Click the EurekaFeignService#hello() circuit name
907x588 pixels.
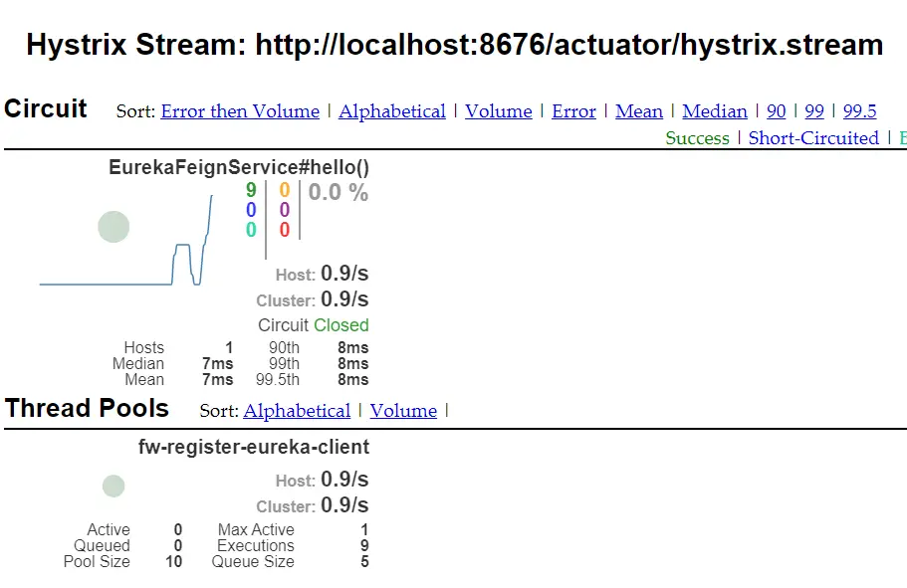239,168
